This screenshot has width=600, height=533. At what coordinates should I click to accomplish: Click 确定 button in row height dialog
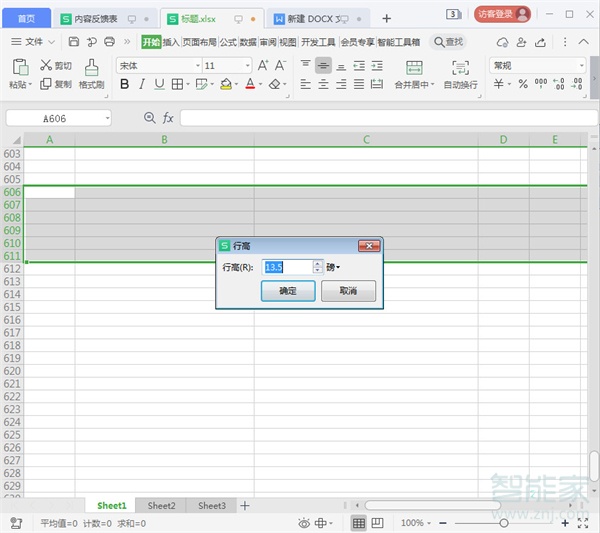click(288, 291)
